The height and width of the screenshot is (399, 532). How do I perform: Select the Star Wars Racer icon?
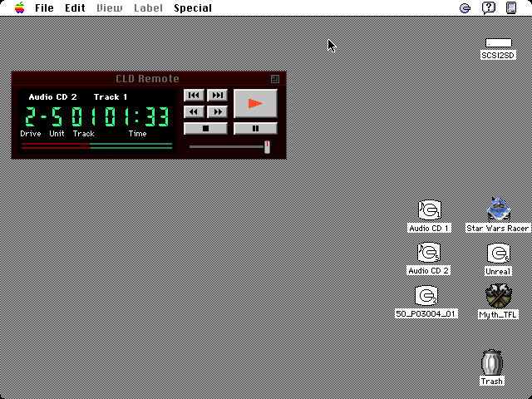[499, 209]
